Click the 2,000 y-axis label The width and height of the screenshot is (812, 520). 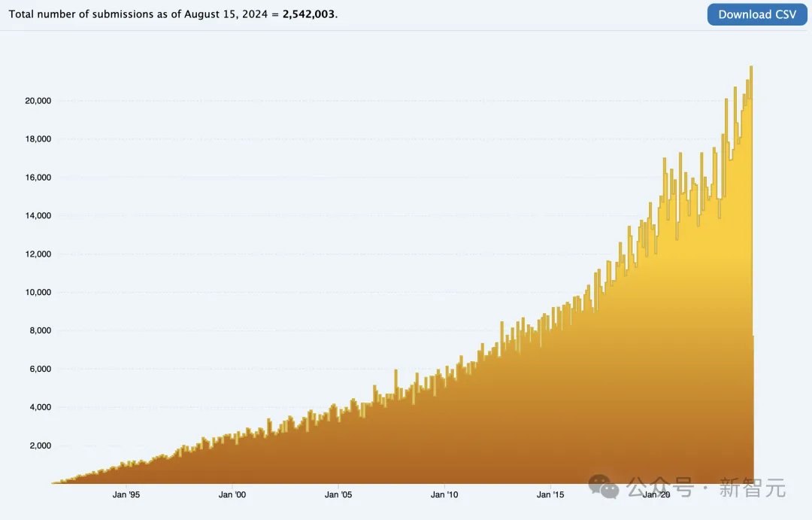click(x=41, y=445)
